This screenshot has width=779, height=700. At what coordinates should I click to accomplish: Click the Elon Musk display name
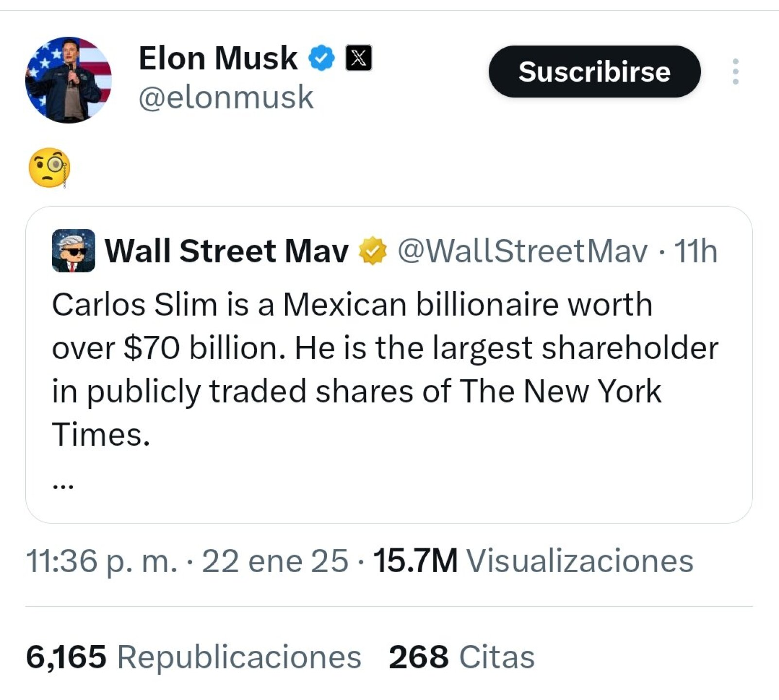(x=218, y=58)
